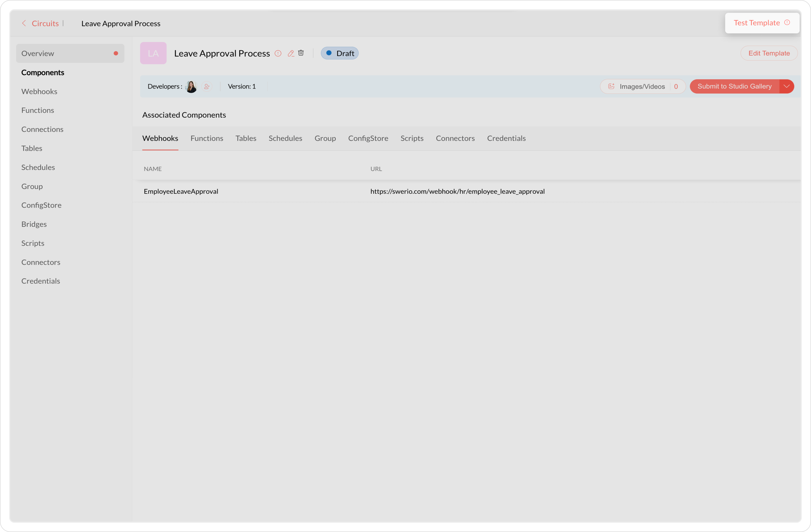Open Group in the sidebar
The height and width of the screenshot is (532, 811).
32,186
